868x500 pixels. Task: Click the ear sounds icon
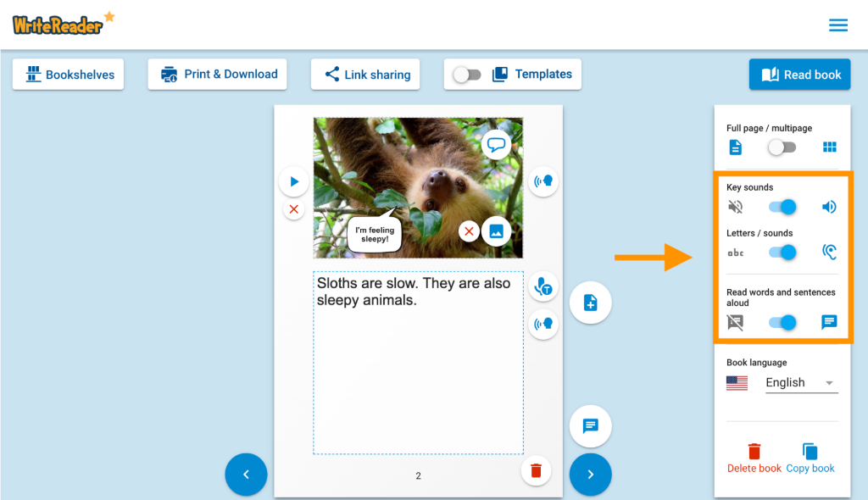coord(829,252)
